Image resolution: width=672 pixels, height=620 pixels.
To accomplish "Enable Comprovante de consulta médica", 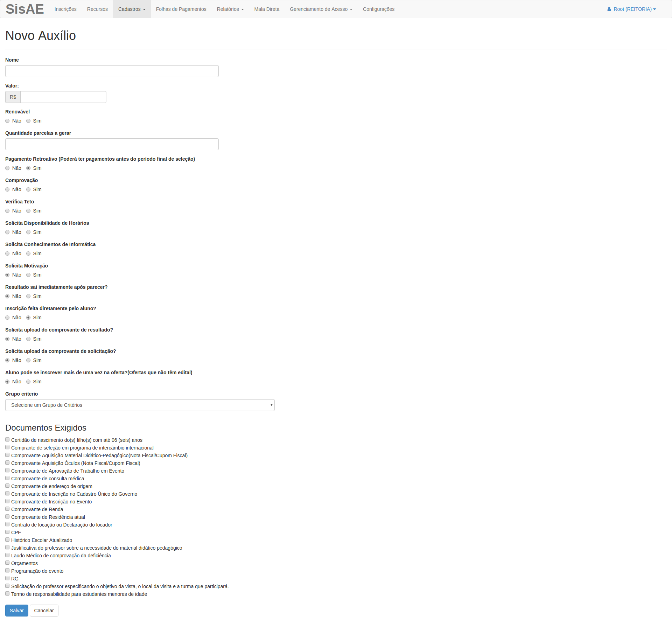I will (7, 478).
